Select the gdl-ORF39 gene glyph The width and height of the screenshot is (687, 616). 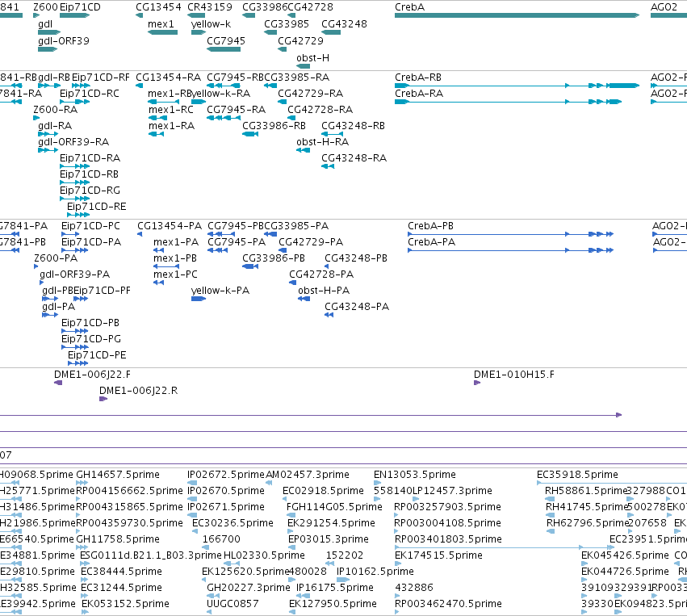(48, 49)
